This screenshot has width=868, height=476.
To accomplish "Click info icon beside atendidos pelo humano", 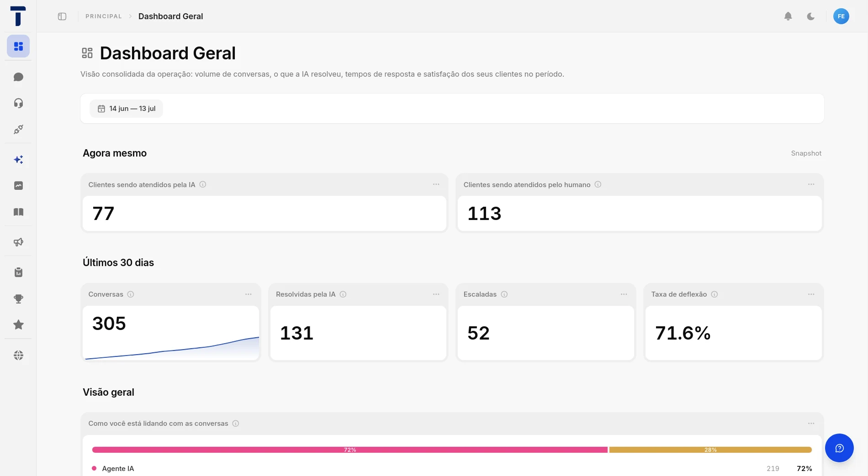I will pos(598,184).
